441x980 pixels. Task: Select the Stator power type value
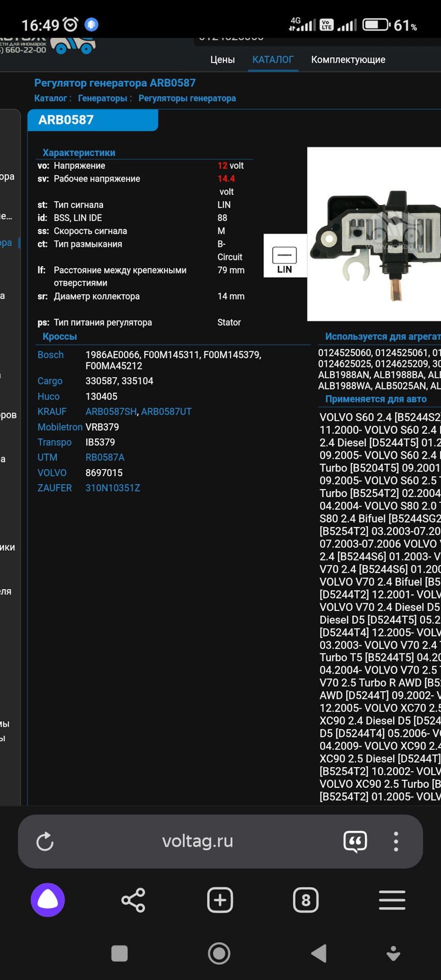(229, 322)
